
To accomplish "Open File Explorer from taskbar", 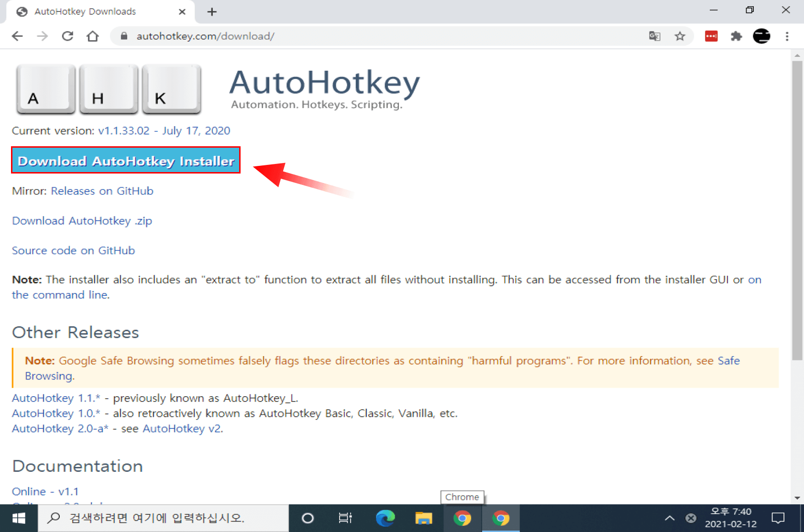I will 424,518.
